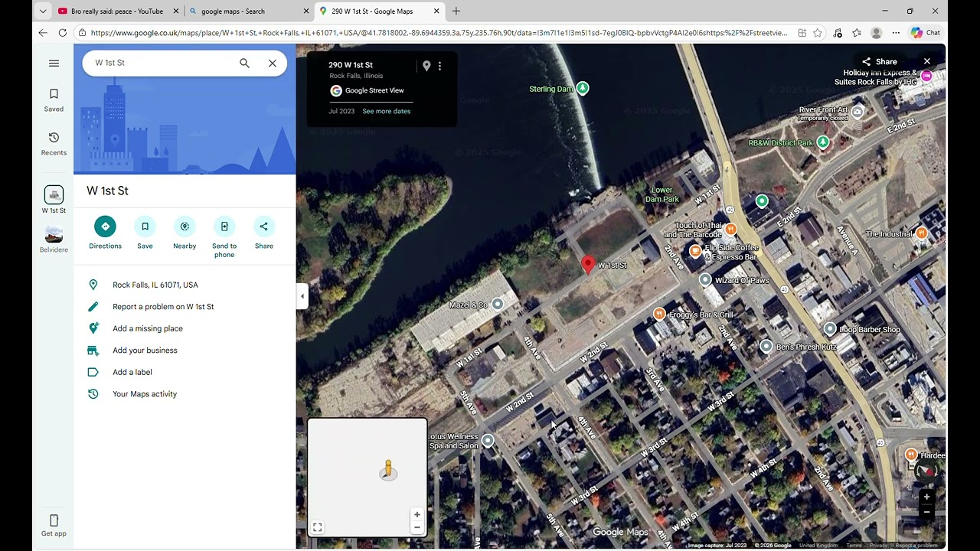Screen dimensions: 980x551
Task: Select the Loop Barber Shop marker
Action: point(830,329)
